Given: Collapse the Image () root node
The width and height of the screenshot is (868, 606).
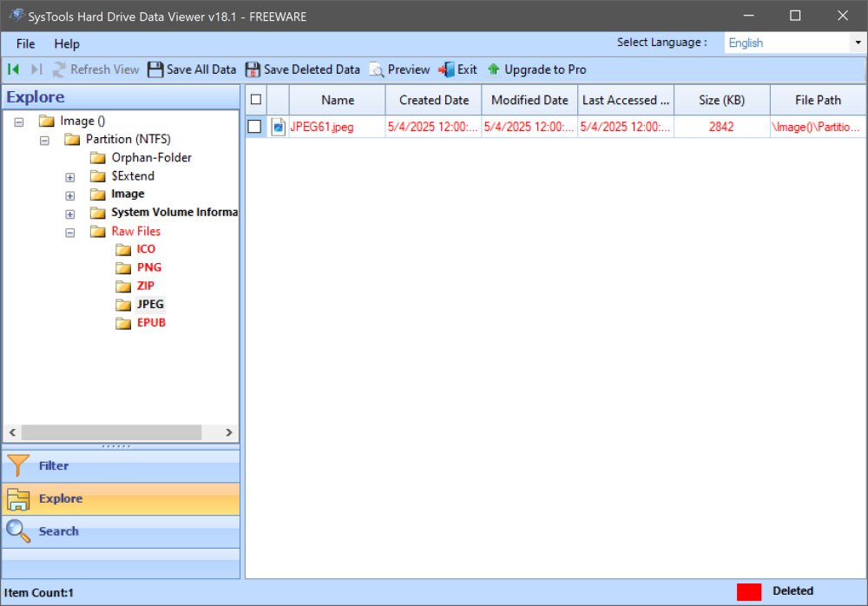Looking at the screenshot, I should [19, 122].
